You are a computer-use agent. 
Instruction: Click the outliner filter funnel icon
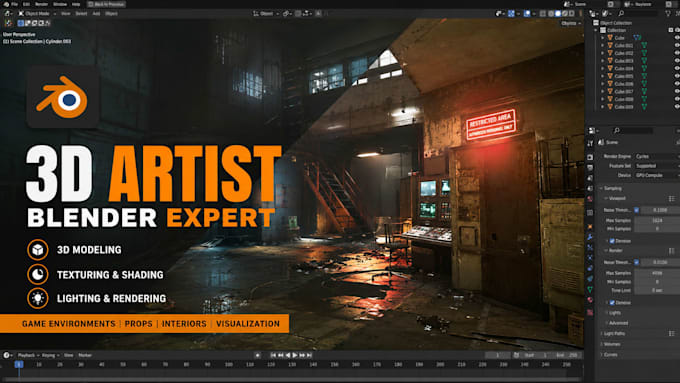click(668, 13)
